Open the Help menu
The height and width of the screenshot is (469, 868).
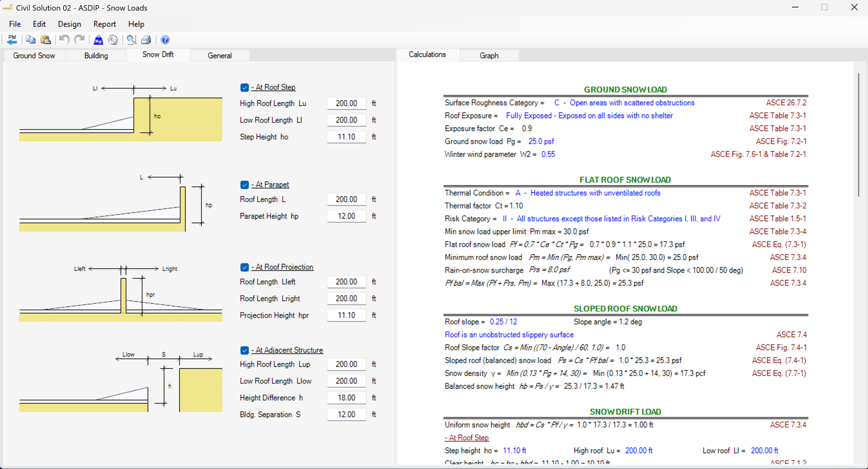(137, 24)
